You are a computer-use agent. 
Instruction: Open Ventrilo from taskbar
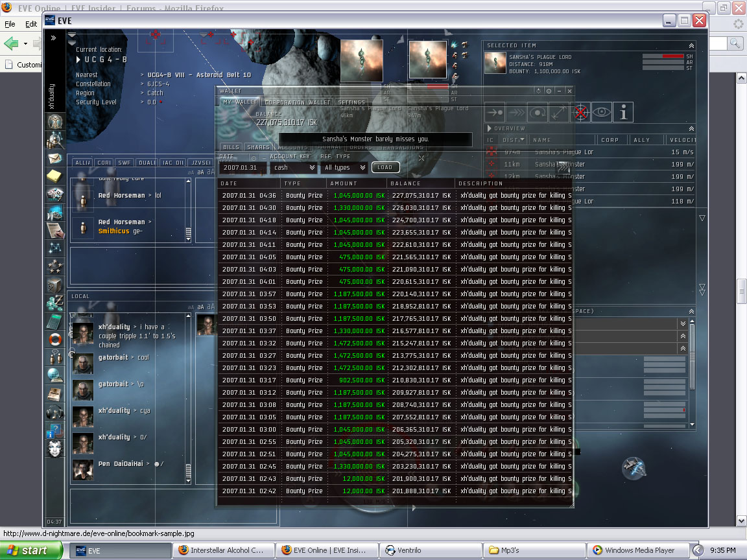431,550
